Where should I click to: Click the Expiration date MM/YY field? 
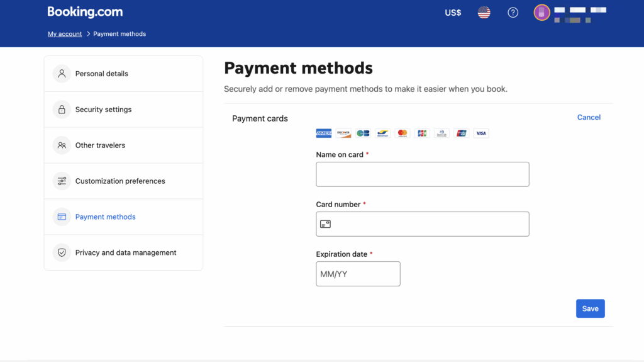(358, 274)
